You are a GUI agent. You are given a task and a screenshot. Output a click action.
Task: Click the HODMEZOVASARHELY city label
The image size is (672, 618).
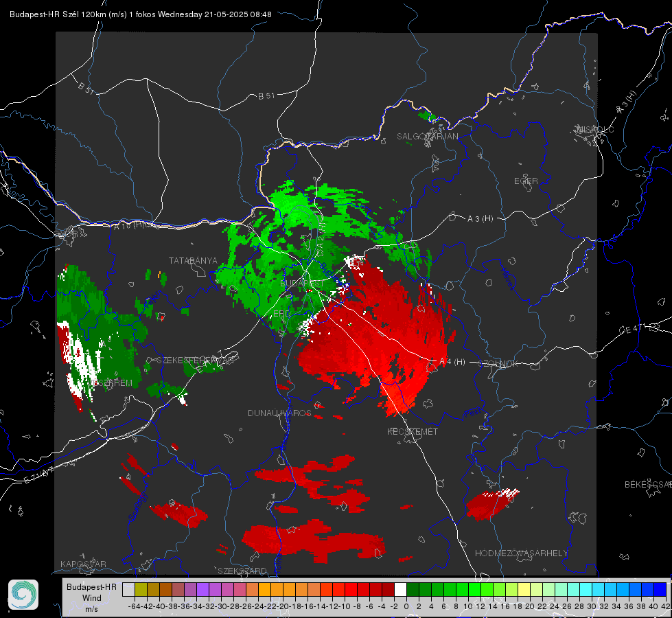521,553
